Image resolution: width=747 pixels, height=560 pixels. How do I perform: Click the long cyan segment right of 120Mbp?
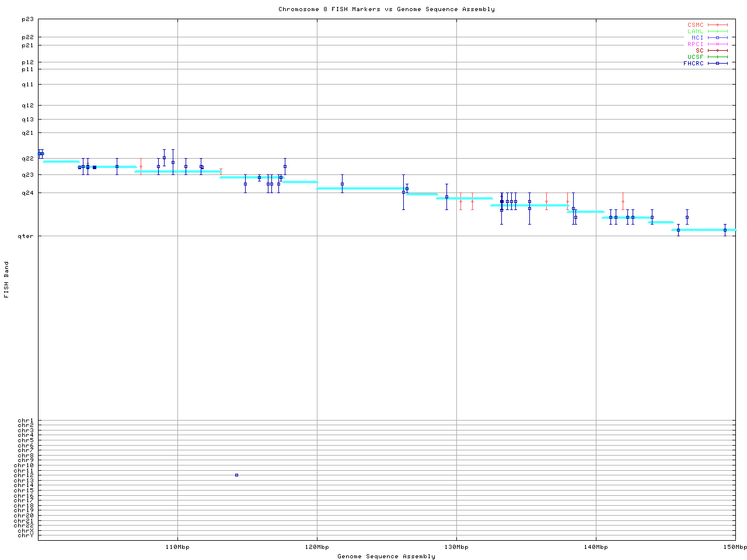tap(359, 188)
